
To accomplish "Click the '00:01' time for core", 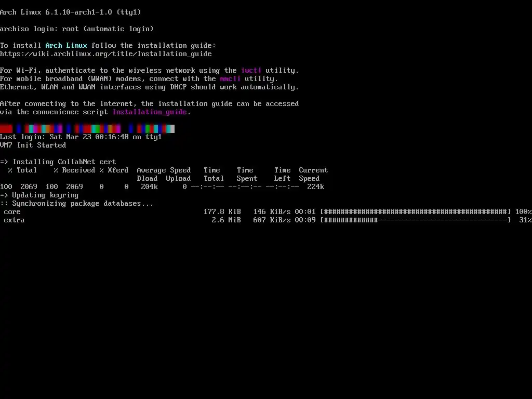I will click(x=305, y=212).
